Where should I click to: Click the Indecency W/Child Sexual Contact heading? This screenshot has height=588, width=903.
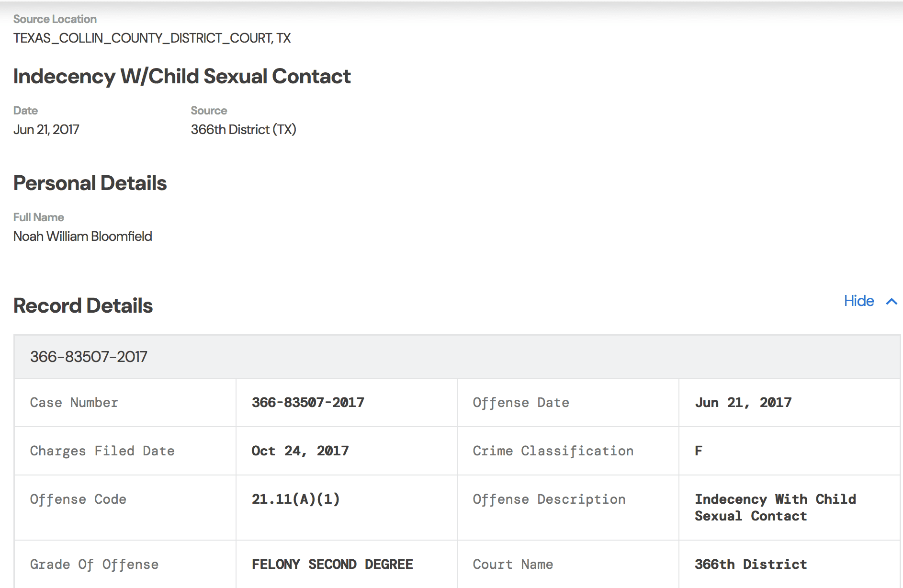pyautogui.click(x=182, y=77)
